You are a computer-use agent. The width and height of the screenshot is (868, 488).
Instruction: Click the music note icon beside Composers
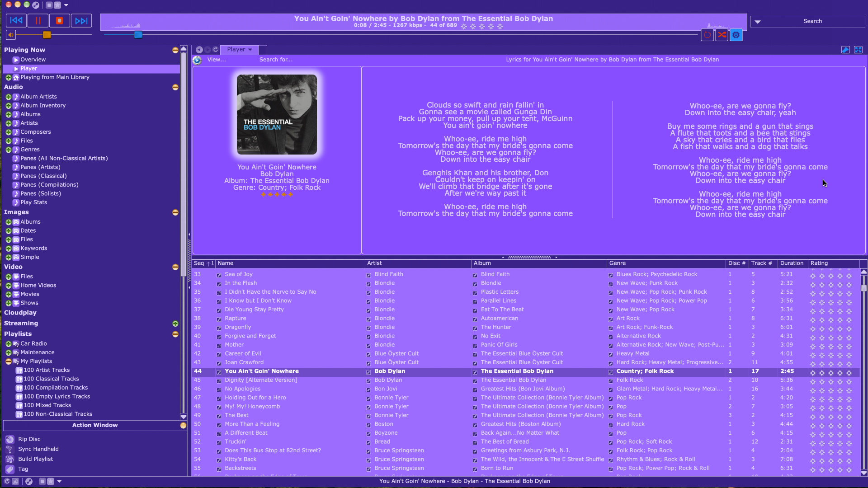click(x=16, y=132)
